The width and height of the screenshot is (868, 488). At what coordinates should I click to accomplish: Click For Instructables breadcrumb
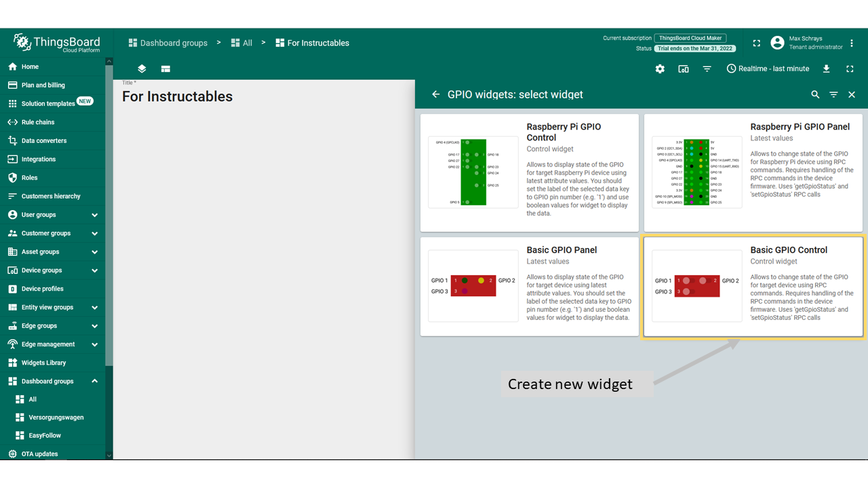[x=312, y=43]
